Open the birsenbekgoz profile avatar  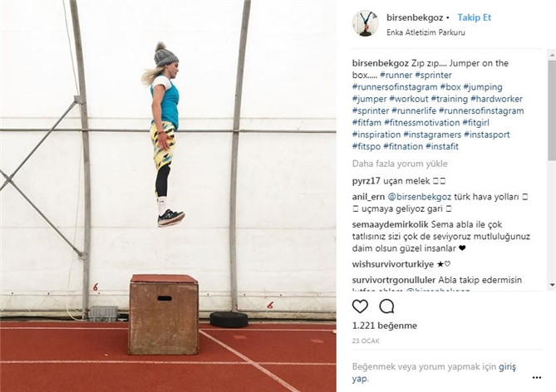click(x=365, y=23)
